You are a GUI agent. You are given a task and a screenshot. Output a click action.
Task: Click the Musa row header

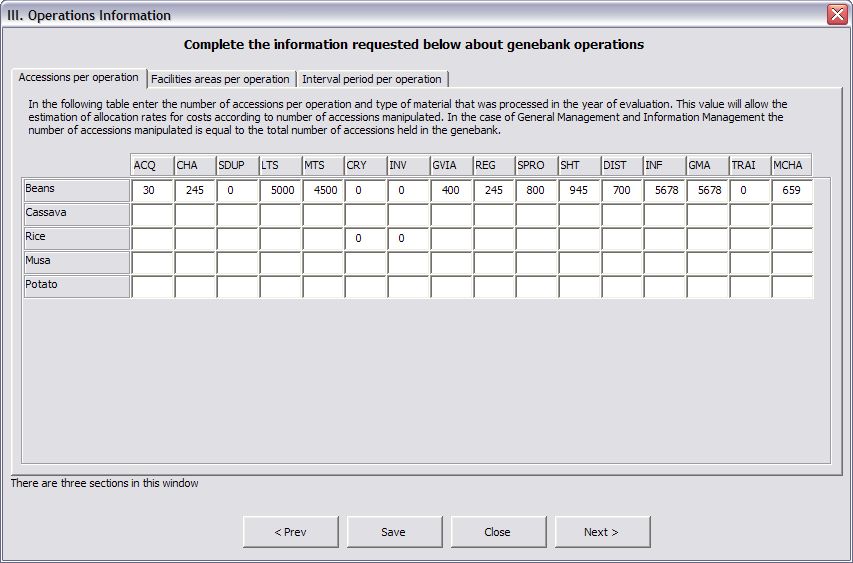[x=77, y=262]
